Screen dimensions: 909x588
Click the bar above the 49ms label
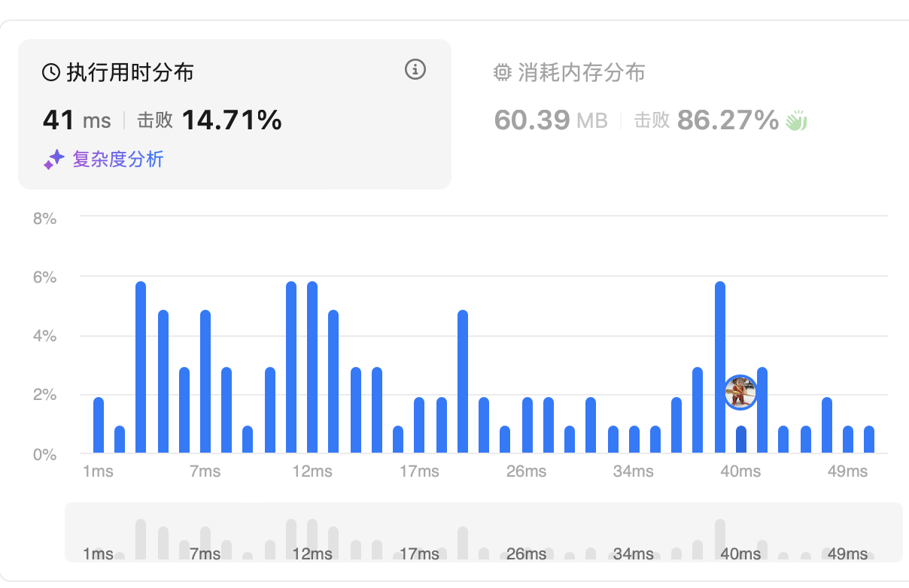[848, 439]
